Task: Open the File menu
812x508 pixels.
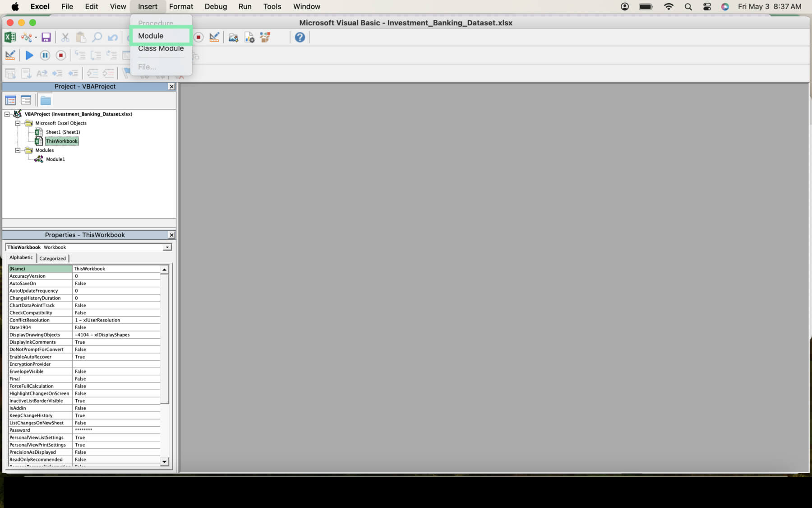Action: (x=67, y=7)
